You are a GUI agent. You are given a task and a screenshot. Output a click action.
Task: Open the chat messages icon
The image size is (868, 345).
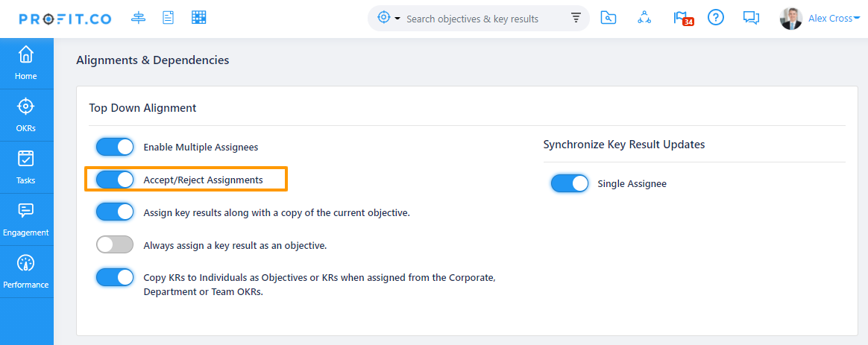(x=751, y=18)
